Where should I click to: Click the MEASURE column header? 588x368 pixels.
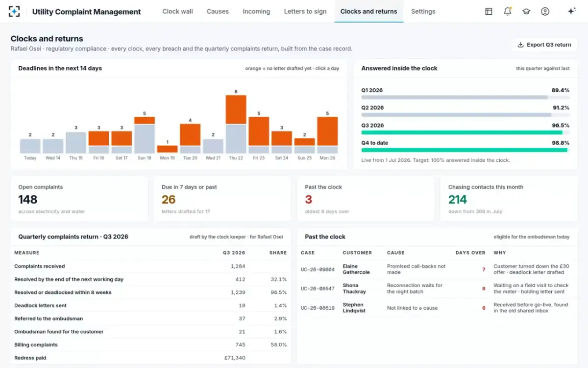(x=27, y=253)
